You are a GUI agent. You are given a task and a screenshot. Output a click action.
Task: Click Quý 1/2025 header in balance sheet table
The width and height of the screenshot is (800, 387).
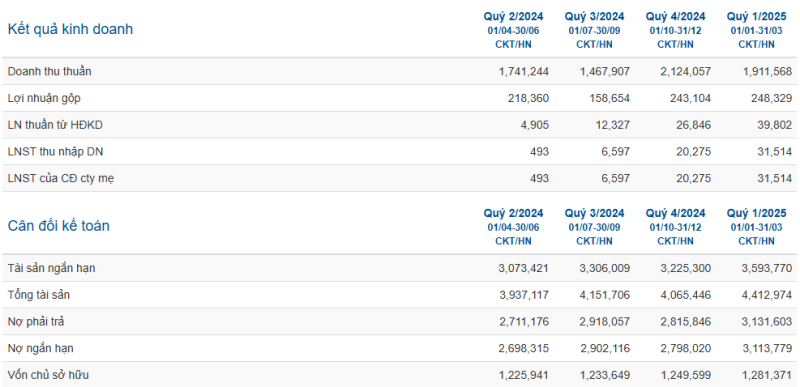(757, 213)
